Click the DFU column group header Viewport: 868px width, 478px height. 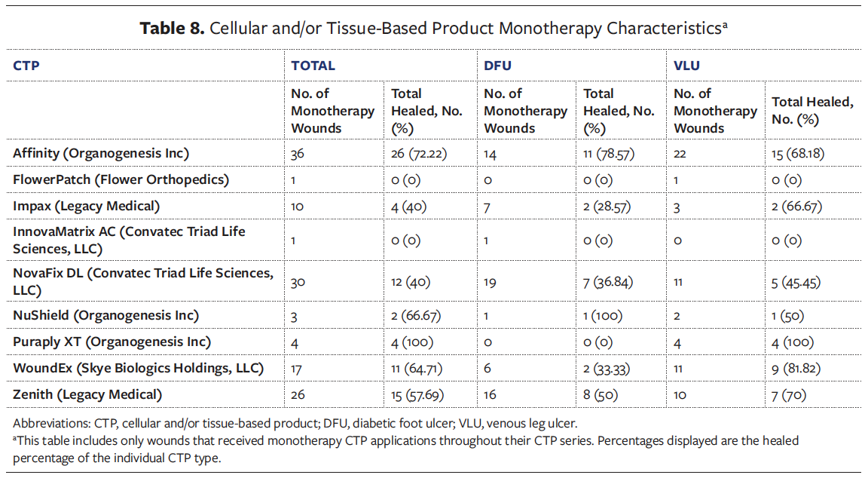click(497, 66)
